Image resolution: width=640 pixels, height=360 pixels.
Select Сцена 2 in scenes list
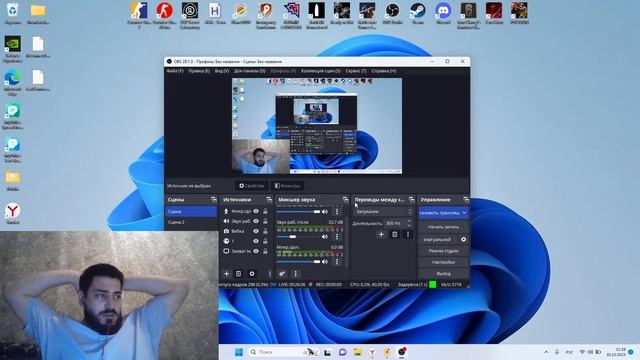[191, 222]
